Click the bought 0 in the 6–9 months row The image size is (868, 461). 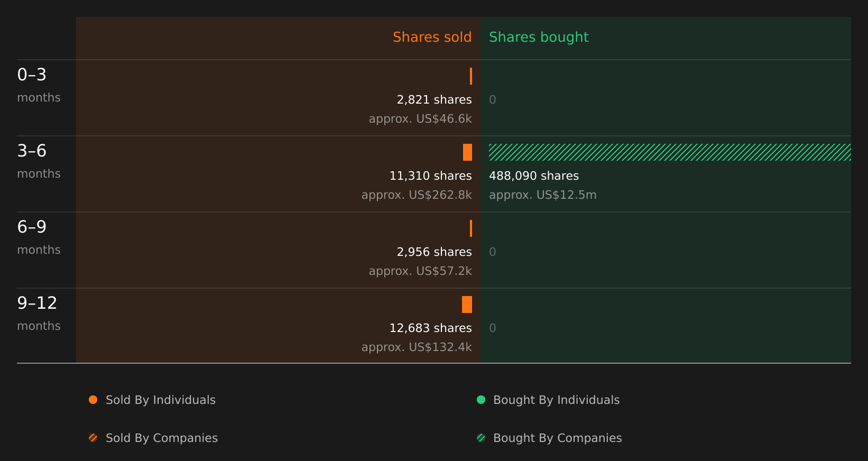493,252
